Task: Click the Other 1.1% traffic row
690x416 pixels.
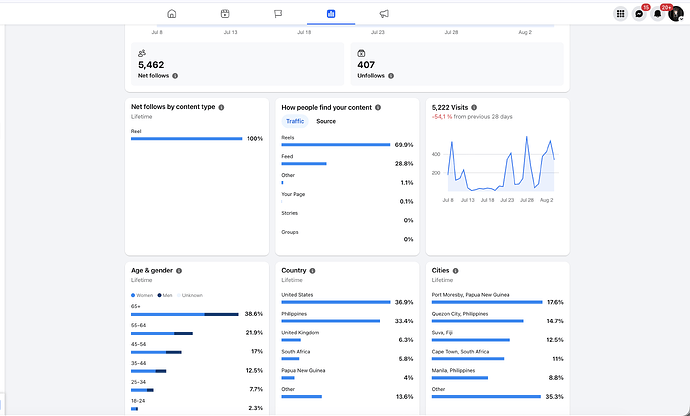Action: tap(347, 179)
